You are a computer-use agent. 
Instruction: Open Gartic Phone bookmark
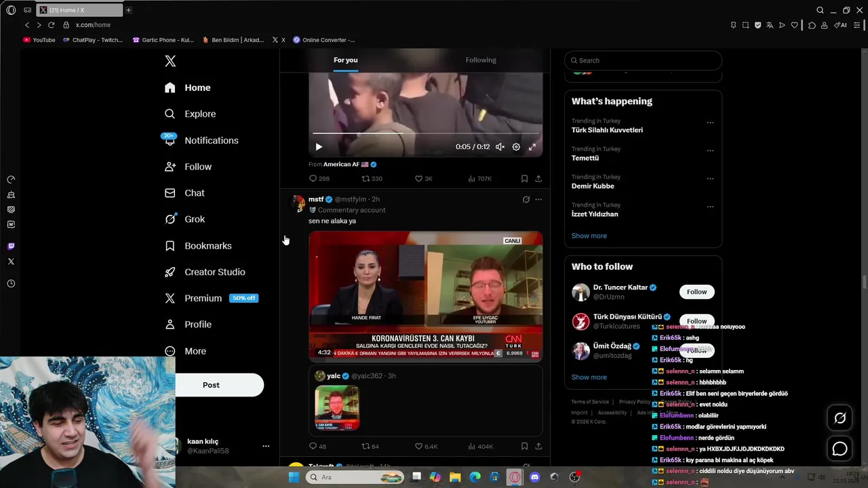(163, 40)
